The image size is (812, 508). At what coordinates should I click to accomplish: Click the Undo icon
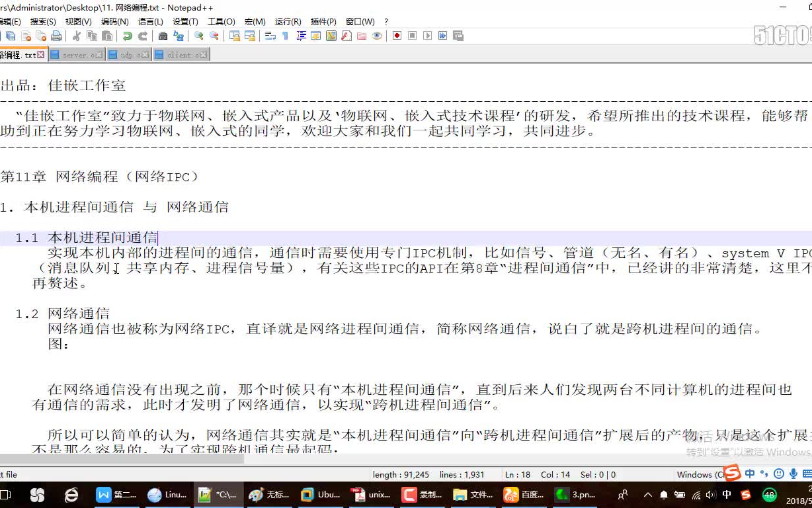point(128,36)
